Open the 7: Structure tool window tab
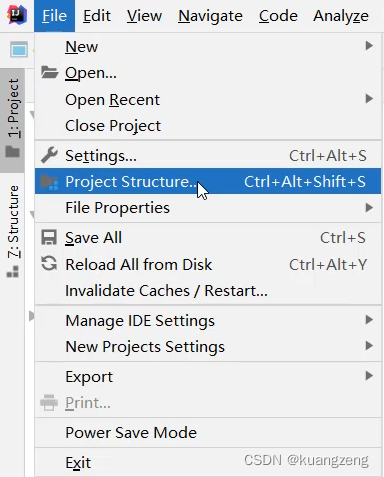The height and width of the screenshot is (477, 384). (13, 232)
